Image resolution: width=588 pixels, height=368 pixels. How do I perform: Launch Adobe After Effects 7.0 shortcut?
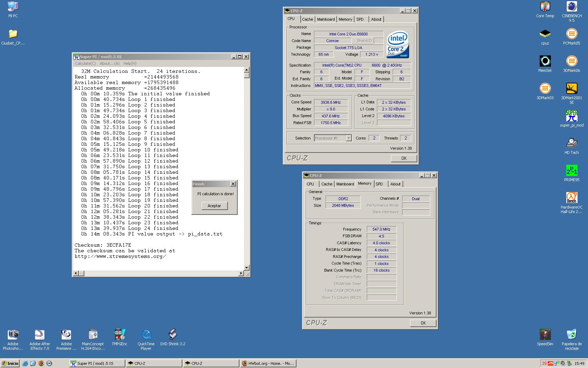coord(40,340)
